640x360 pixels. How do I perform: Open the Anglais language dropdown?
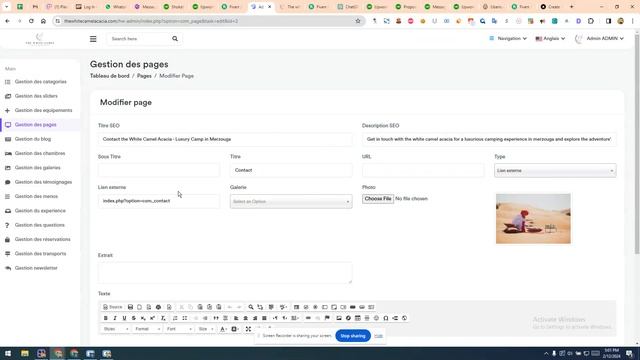coord(550,38)
